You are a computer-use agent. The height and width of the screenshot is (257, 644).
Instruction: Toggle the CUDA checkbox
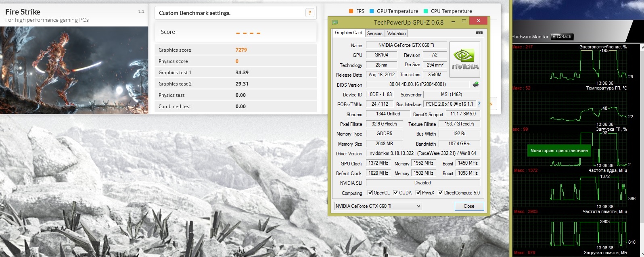(396, 193)
